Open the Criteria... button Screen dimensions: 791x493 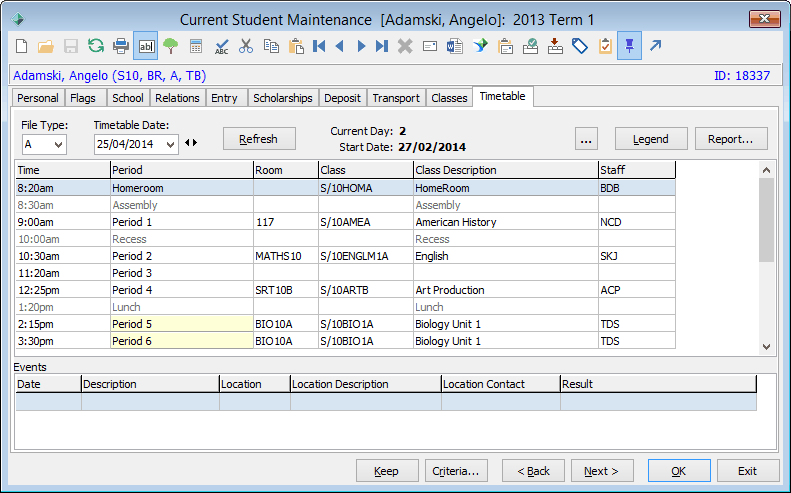456,471
